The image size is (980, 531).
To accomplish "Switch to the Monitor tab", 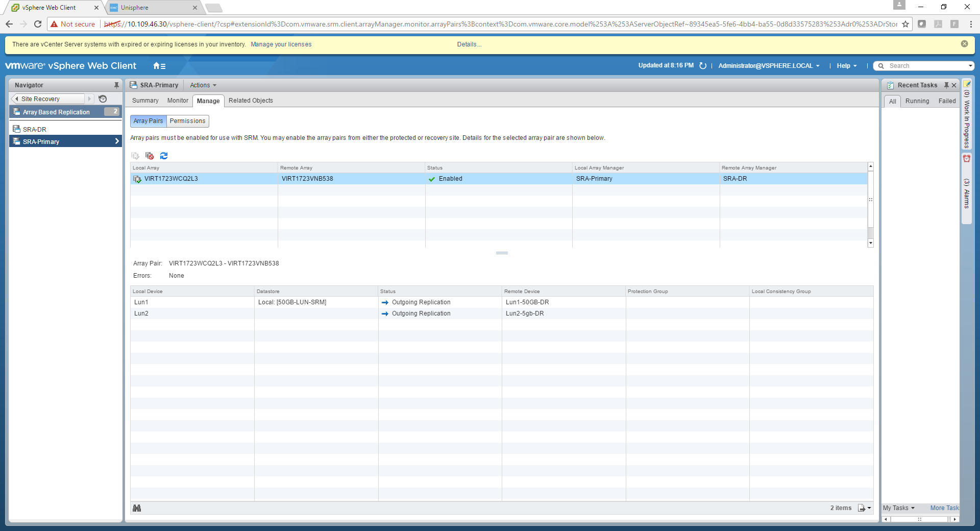I will point(178,101).
